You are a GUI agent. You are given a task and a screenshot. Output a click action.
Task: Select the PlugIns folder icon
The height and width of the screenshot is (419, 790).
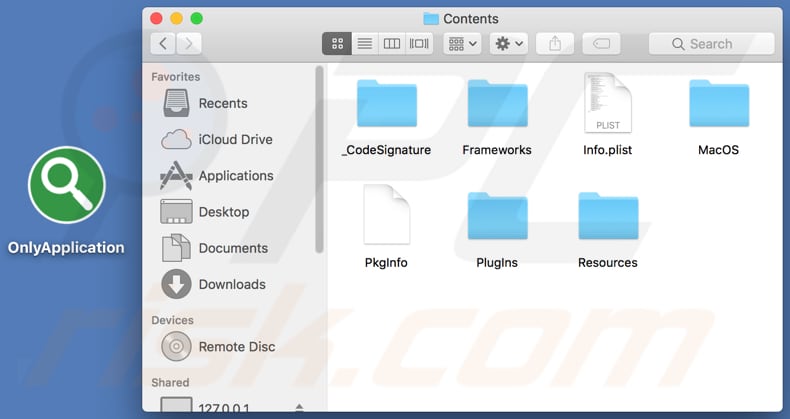point(497,216)
